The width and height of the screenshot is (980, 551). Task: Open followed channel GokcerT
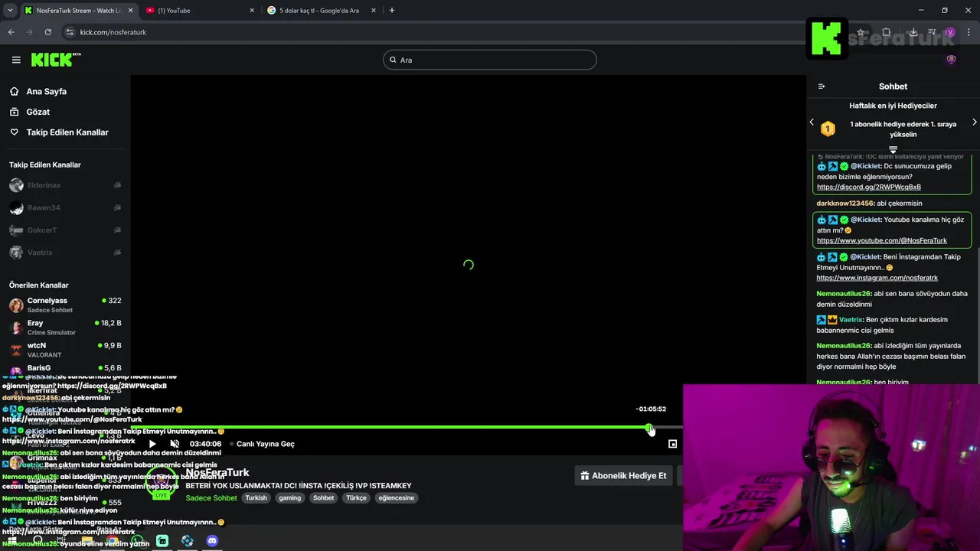click(x=65, y=230)
